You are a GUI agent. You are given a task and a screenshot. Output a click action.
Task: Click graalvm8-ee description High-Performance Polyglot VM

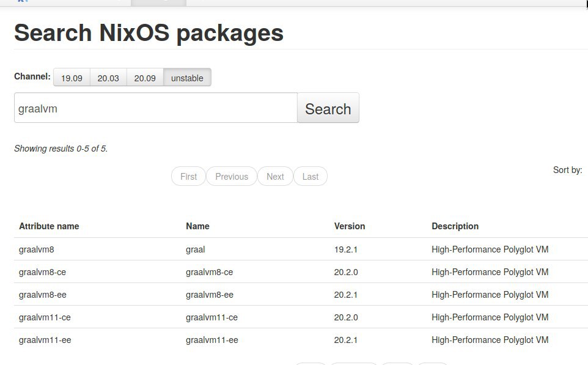click(x=490, y=295)
